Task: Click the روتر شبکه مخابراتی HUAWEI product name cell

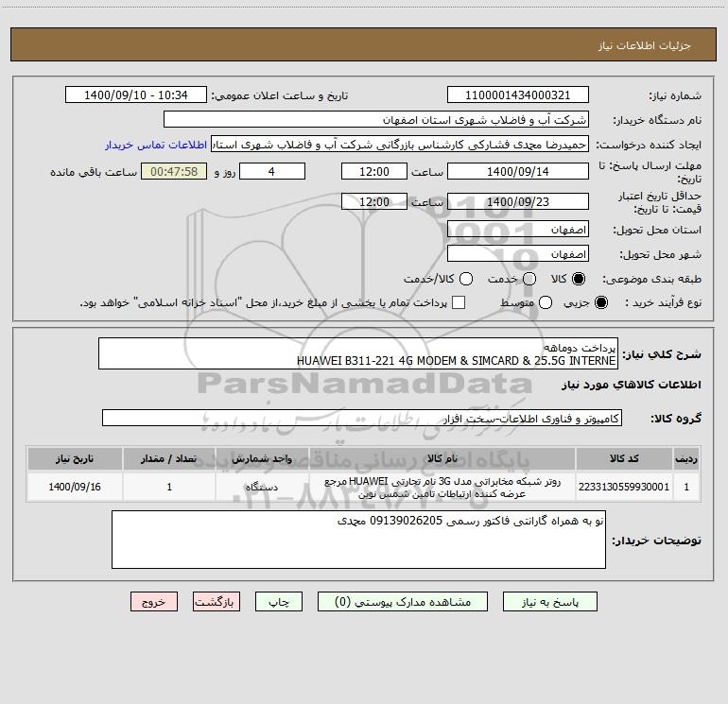Action: tap(442, 487)
